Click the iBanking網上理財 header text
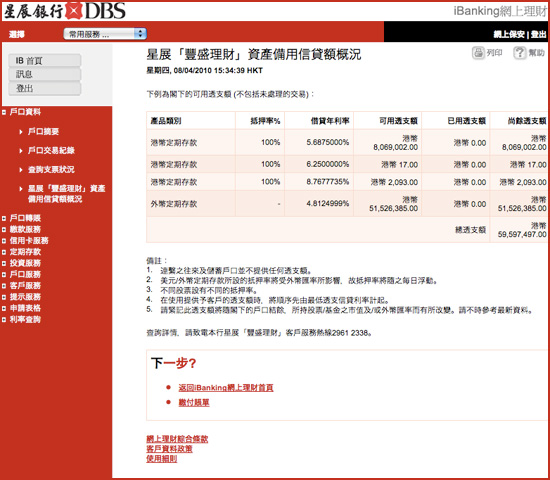 500,11
